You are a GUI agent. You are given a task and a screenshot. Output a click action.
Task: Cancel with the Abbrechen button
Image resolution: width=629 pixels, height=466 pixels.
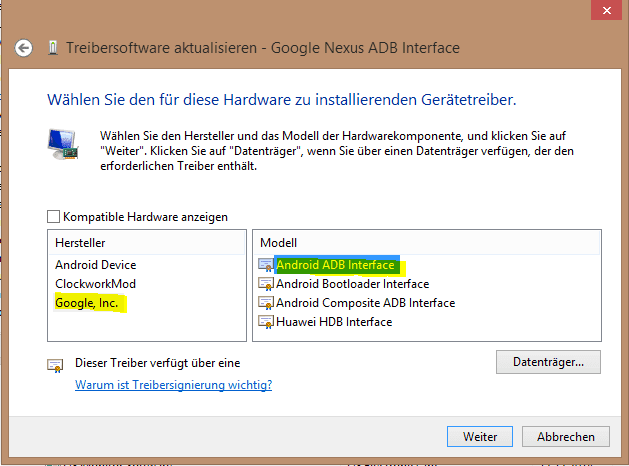tap(565, 436)
